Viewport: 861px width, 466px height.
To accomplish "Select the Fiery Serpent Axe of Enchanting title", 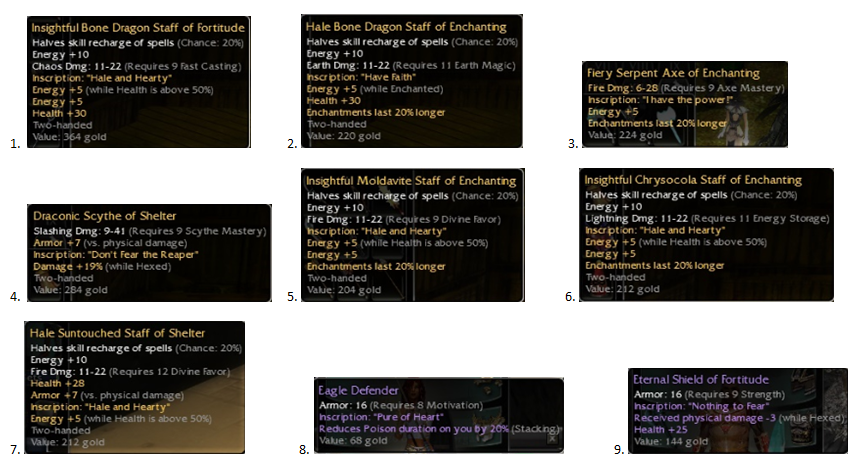I will pyautogui.click(x=674, y=73).
